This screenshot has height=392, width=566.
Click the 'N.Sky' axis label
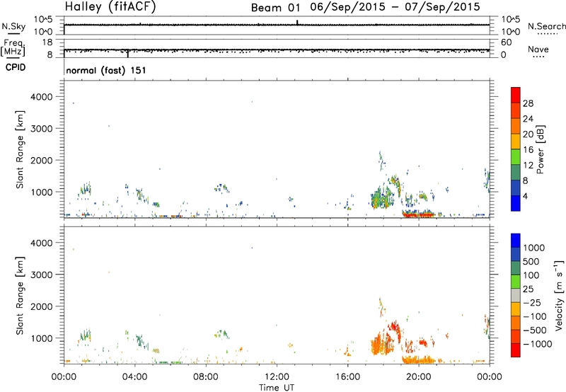[x=13, y=27]
